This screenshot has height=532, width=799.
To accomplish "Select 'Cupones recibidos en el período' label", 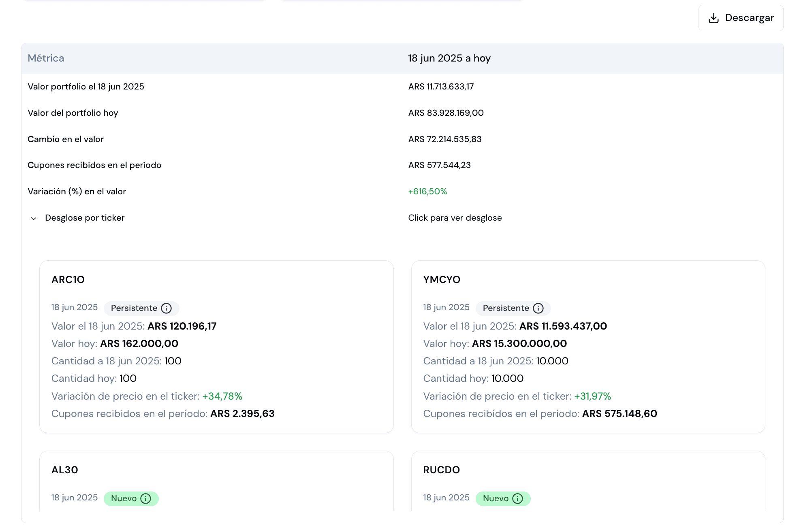I will pyautogui.click(x=94, y=165).
